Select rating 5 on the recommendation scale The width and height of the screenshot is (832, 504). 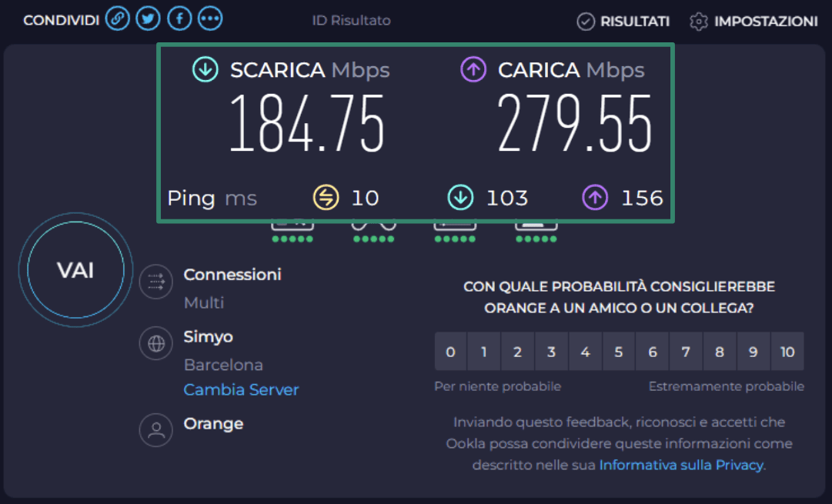619,352
